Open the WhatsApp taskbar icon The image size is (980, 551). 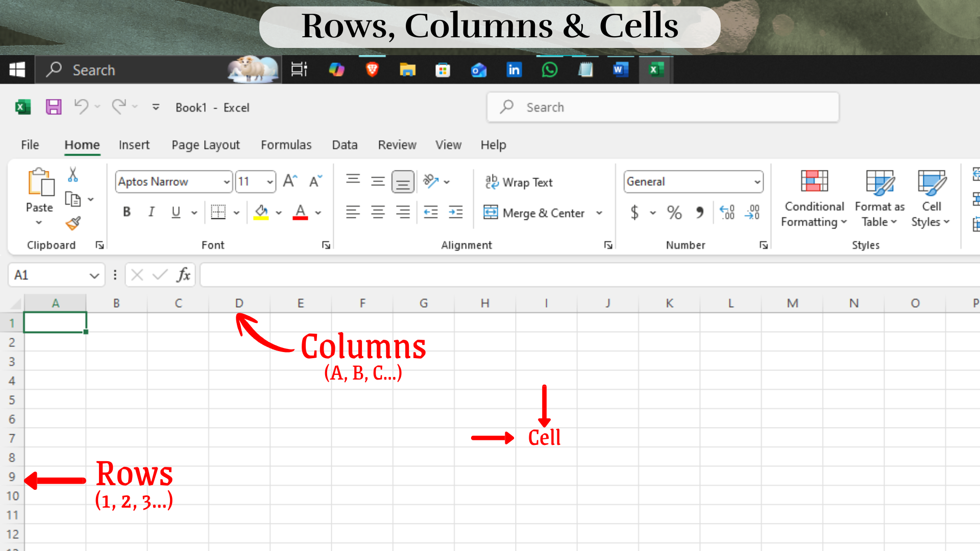click(549, 70)
